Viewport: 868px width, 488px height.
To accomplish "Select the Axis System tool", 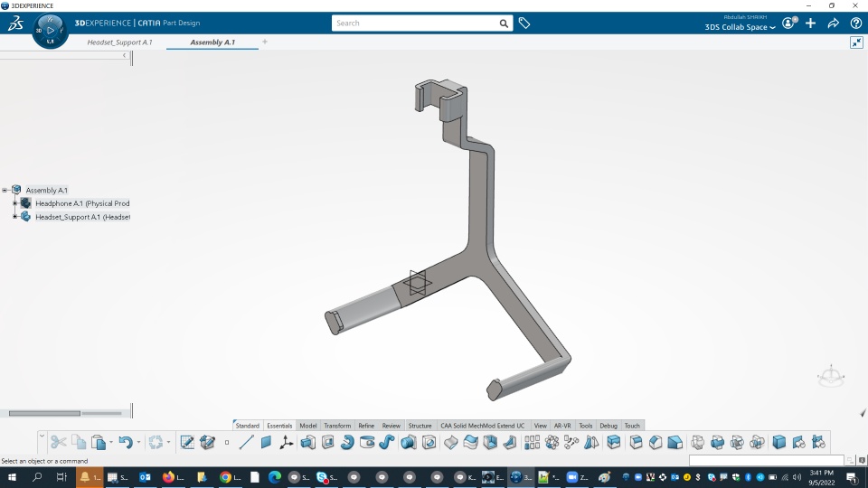I will click(x=287, y=442).
